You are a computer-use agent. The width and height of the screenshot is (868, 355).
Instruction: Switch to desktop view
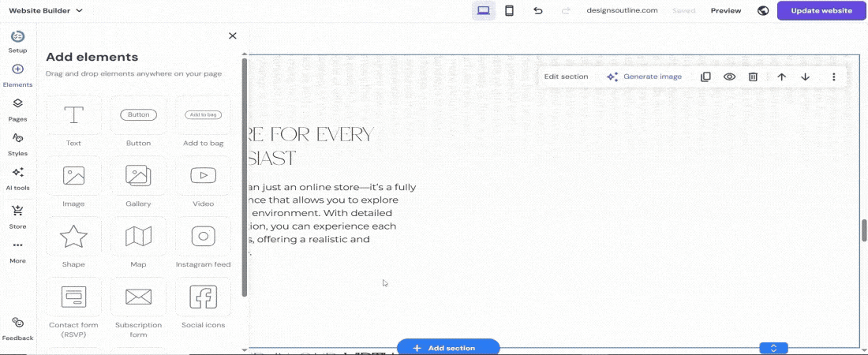[x=483, y=10]
